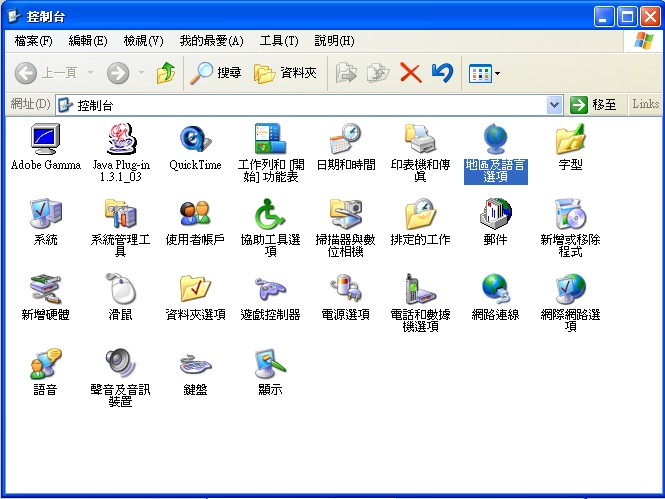Open 資料夾選項 icon

click(195, 289)
